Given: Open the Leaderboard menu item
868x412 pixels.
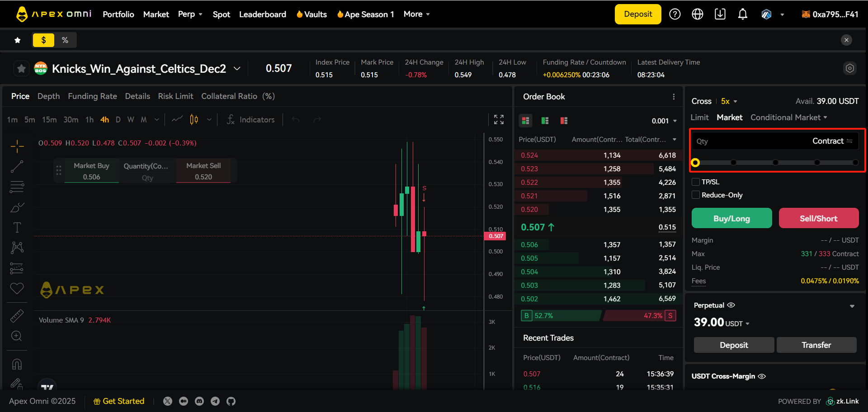Looking at the screenshot, I should tap(262, 14).
